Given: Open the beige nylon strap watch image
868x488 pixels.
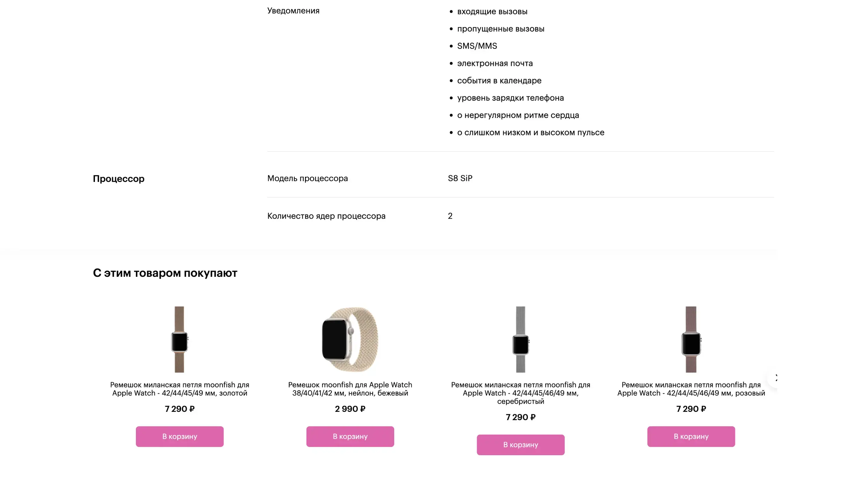Looking at the screenshot, I should [x=350, y=339].
